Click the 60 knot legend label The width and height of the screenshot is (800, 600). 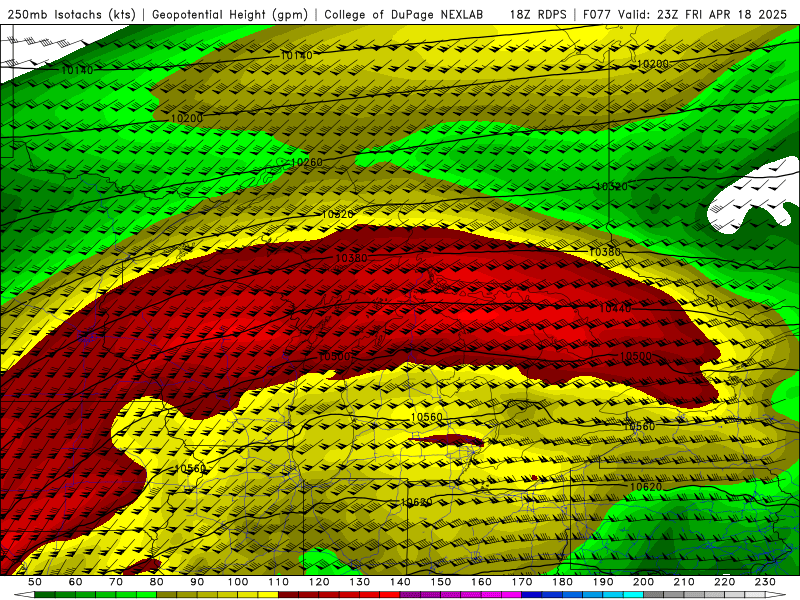(x=75, y=582)
